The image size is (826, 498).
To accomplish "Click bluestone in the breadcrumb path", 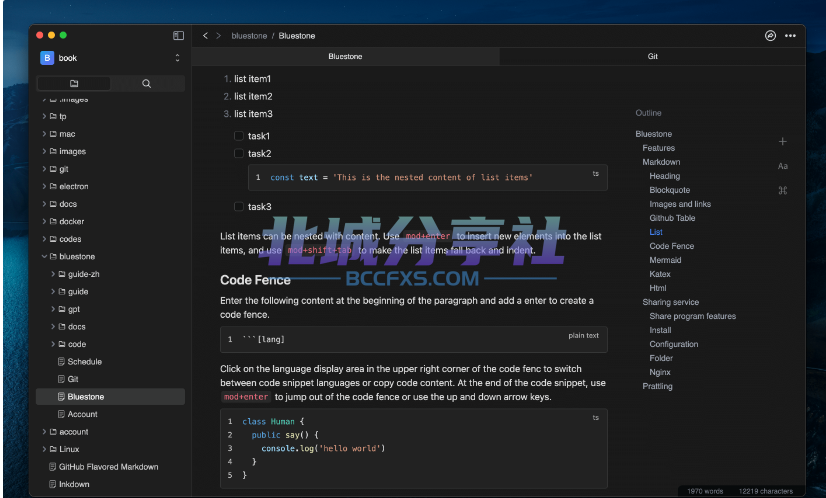I will click(249, 36).
